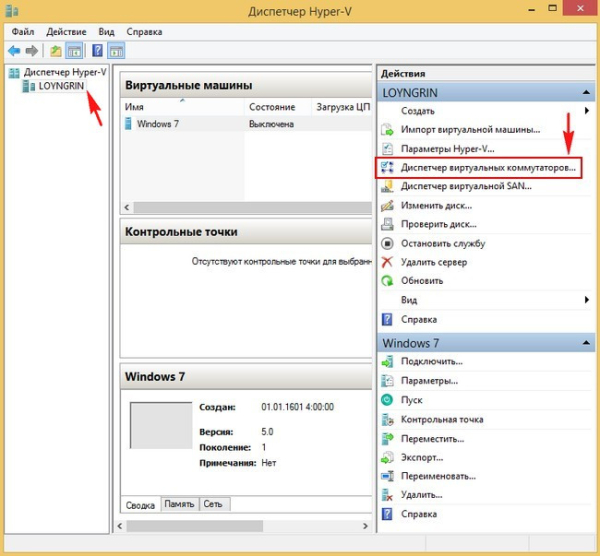
Task: Click the red Remove server icon
Action: 388,262
